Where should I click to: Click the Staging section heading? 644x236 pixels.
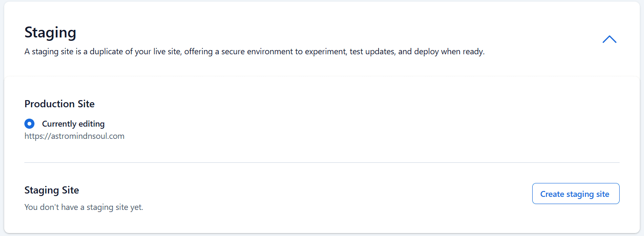pyautogui.click(x=50, y=32)
